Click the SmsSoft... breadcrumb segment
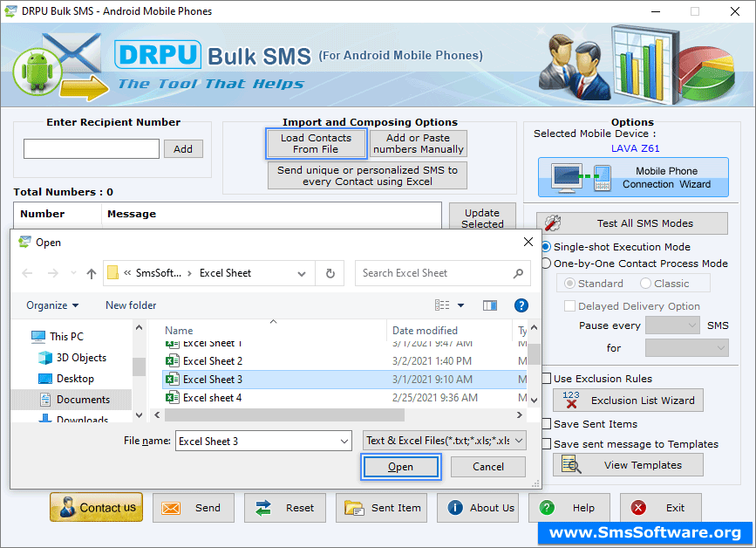 [x=159, y=273]
